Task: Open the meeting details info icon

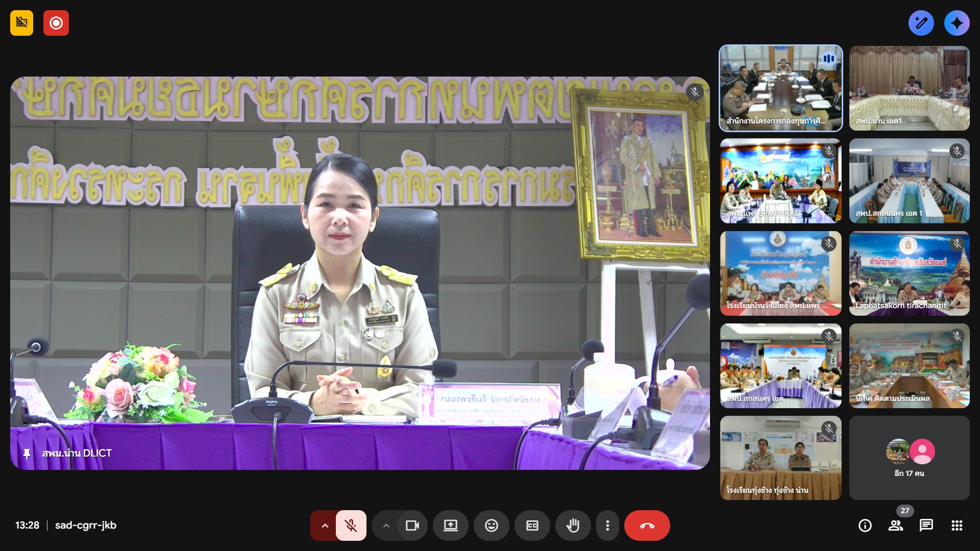Action: tap(865, 525)
